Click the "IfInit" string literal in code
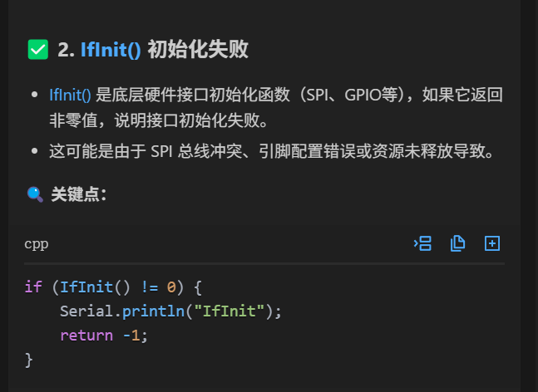This screenshot has width=538, height=392. point(230,311)
